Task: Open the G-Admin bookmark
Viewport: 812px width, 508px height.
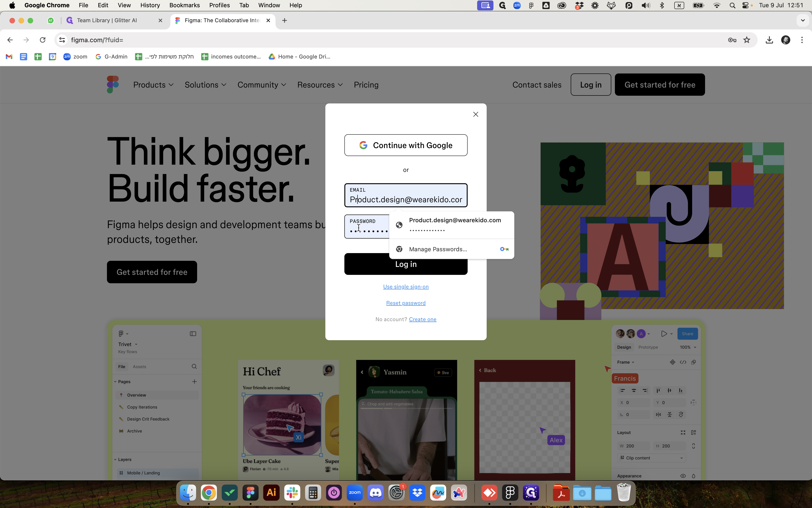Action: click(x=111, y=56)
